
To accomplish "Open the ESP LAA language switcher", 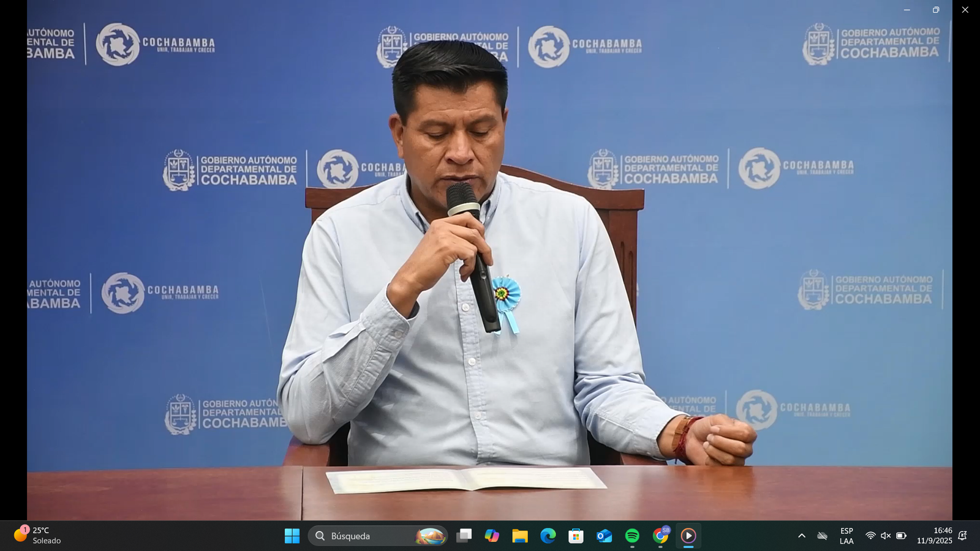I will [x=846, y=536].
